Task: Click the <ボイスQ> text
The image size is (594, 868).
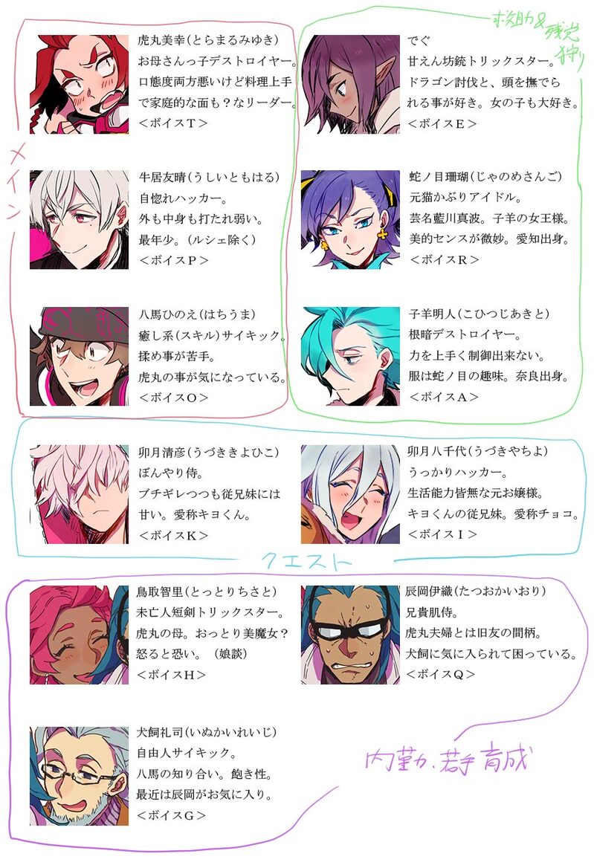Action: [440, 674]
